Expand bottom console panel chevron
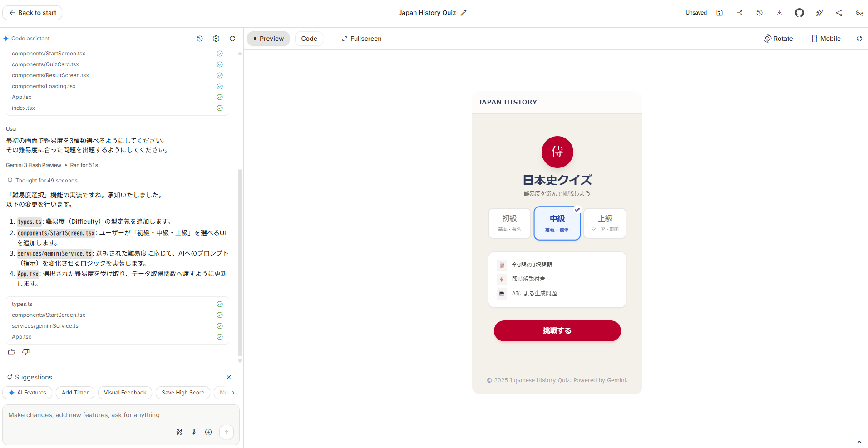868x448 pixels. [x=859, y=442]
